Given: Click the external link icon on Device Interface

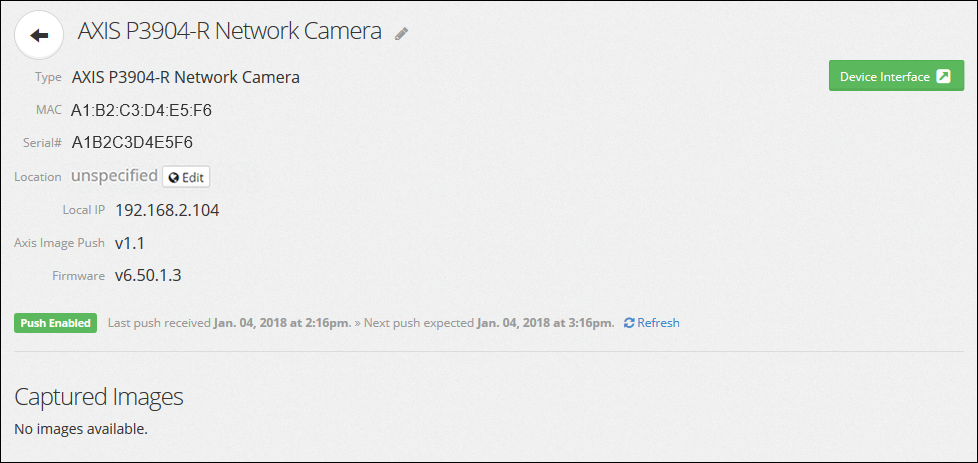Looking at the screenshot, I should (x=942, y=76).
